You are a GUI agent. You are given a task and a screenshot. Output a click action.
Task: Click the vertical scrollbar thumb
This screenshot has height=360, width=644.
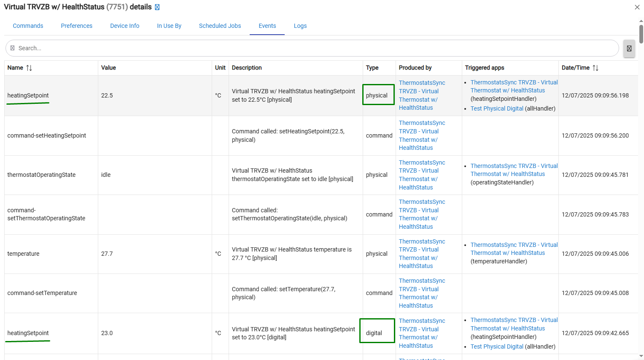[641, 34]
